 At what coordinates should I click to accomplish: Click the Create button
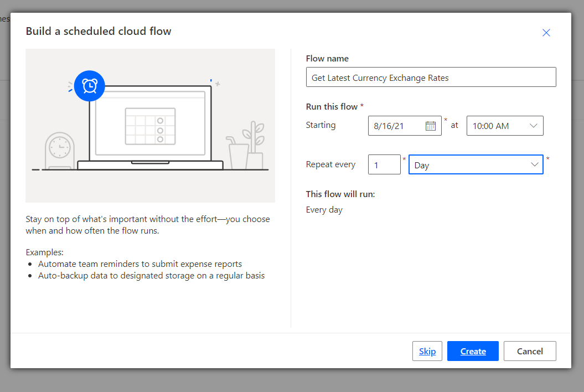[x=472, y=351]
